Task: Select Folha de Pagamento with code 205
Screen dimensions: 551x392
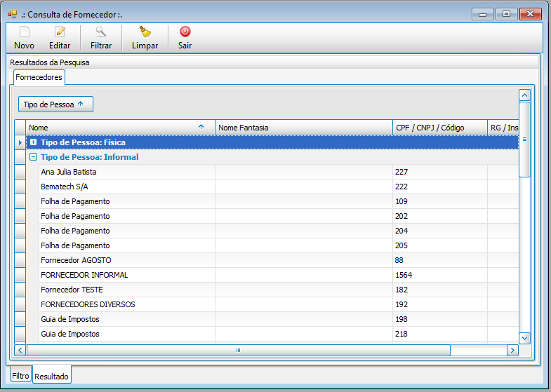Action: (279, 245)
